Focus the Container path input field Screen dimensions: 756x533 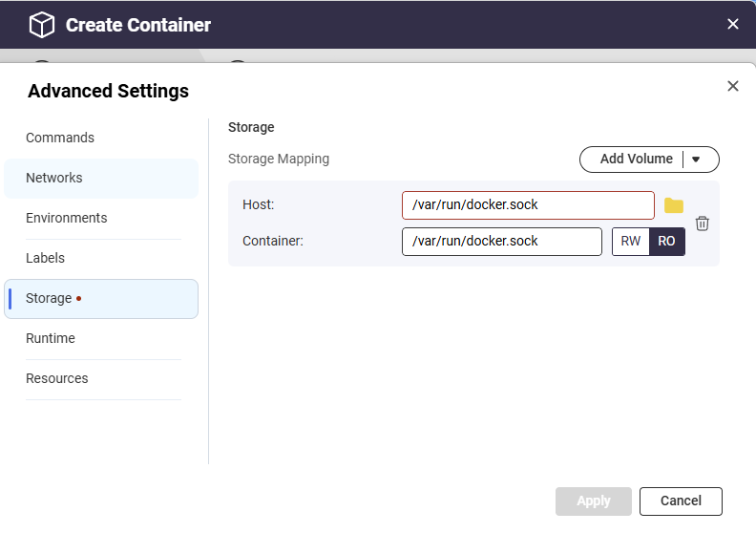click(x=502, y=241)
